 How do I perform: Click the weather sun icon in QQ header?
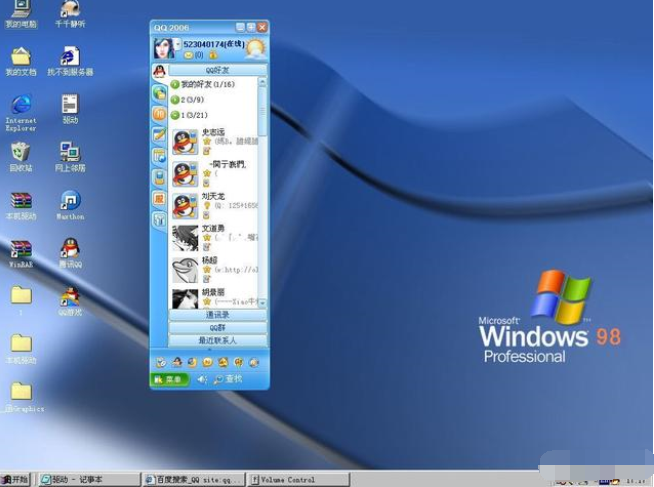click(x=255, y=47)
